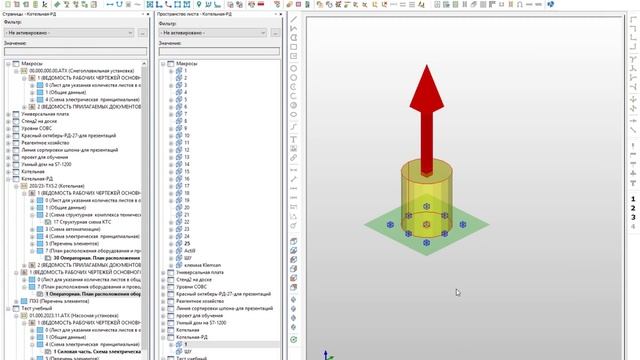Select the Spline curve tool
Viewport: 640px width, 360px height.
point(293,127)
